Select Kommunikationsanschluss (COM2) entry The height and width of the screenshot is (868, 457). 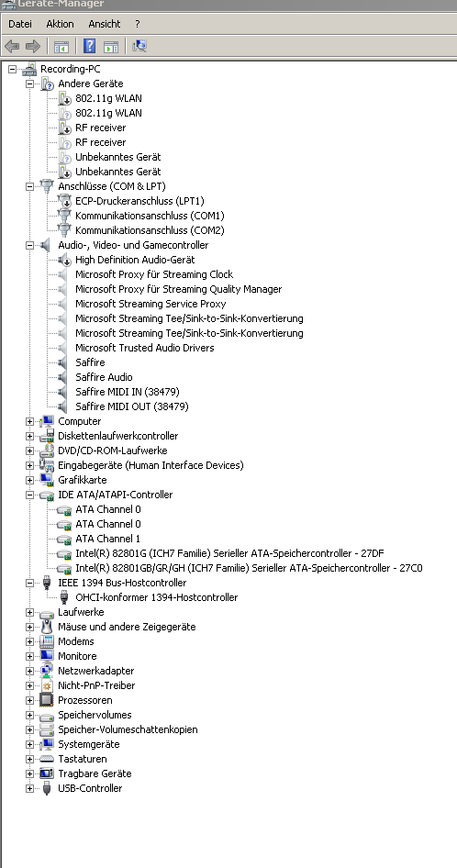150,230
